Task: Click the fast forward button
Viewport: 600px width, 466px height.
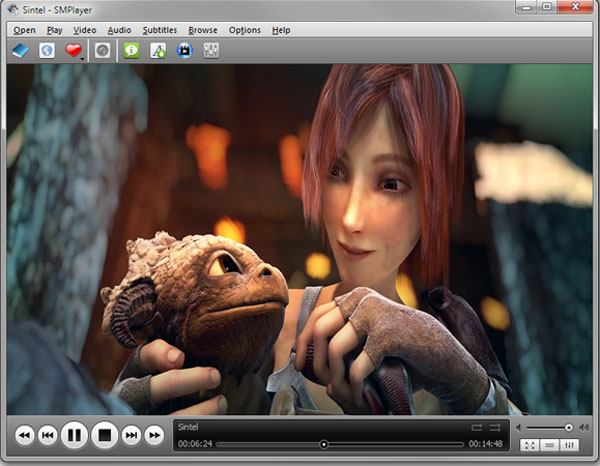Action: [154, 435]
